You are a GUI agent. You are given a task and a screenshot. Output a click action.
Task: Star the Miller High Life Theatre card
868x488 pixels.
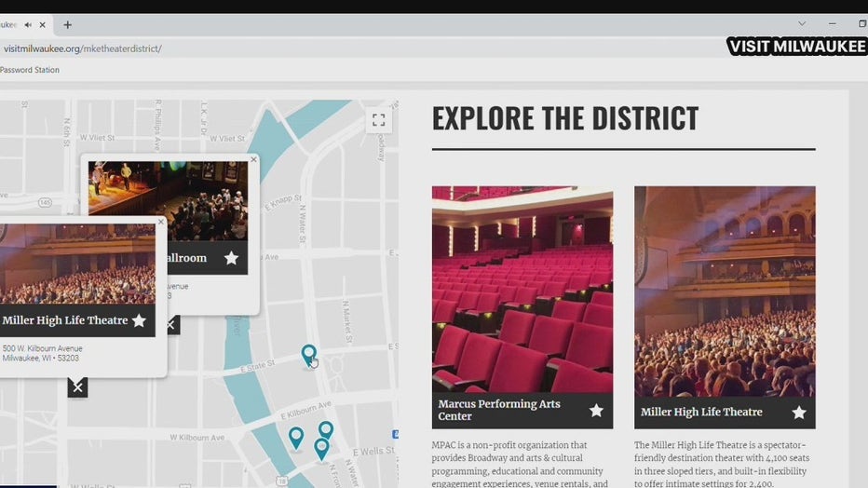(799, 413)
